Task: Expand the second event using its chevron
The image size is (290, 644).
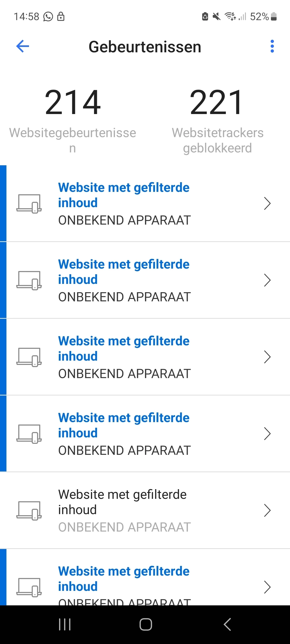Action: [267, 280]
